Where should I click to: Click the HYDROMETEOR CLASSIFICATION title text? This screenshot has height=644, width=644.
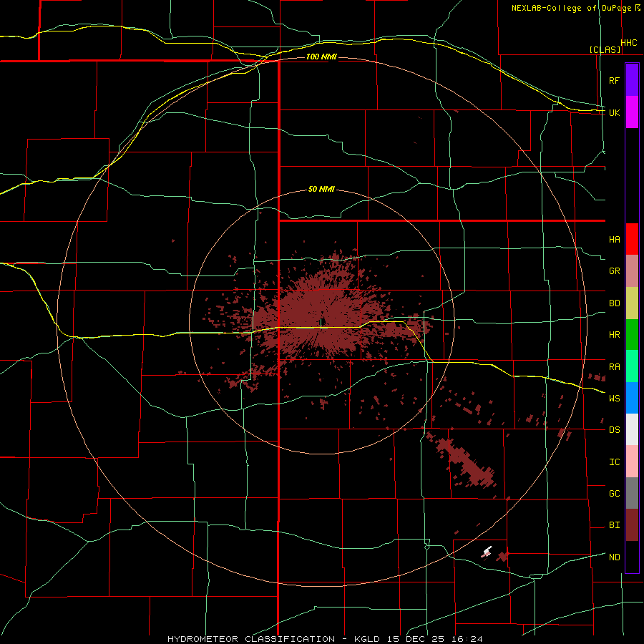(x=251, y=639)
